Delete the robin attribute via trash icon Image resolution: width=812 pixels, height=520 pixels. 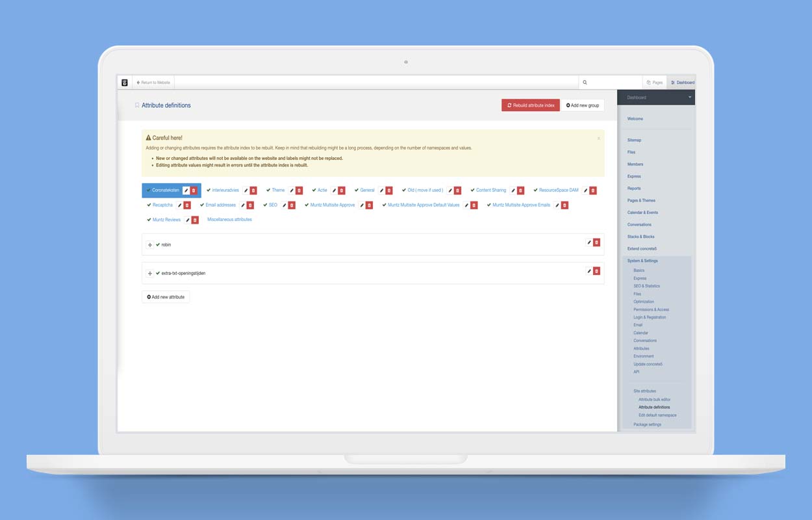coord(596,242)
